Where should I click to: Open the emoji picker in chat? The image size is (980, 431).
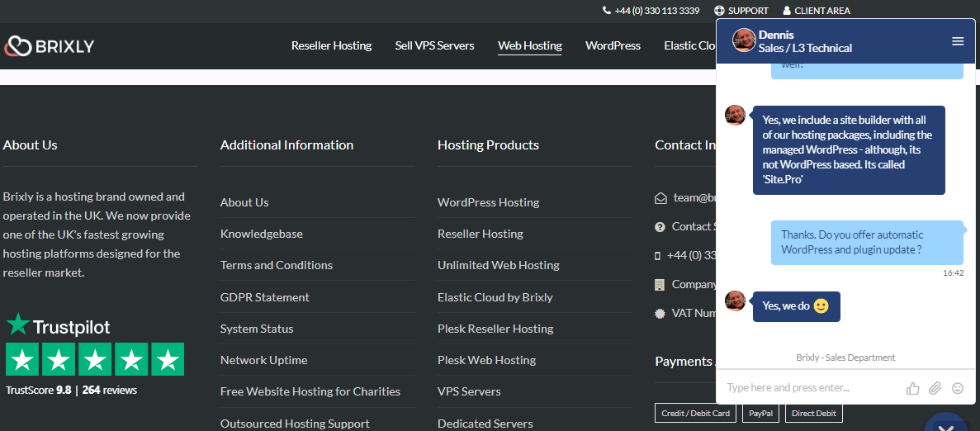click(x=958, y=389)
